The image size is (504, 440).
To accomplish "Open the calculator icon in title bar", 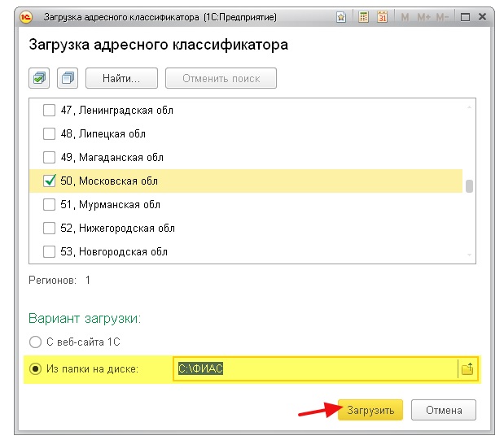I will pos(363,17).
